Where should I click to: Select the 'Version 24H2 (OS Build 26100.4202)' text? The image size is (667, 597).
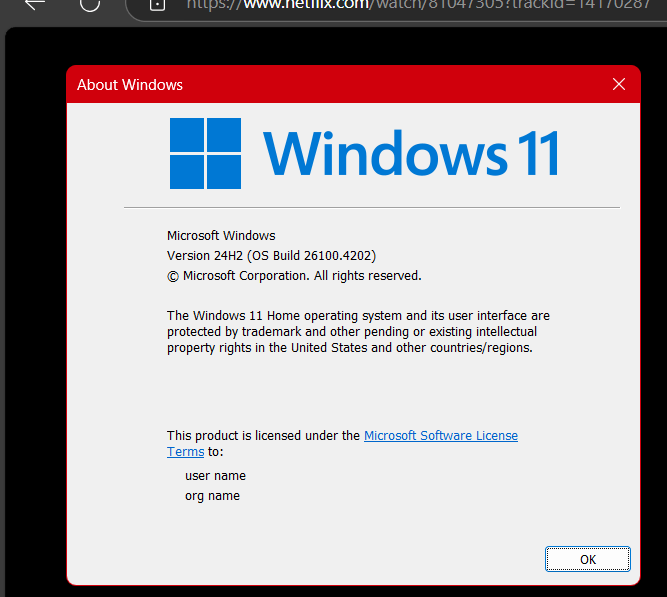click(271, 256)
